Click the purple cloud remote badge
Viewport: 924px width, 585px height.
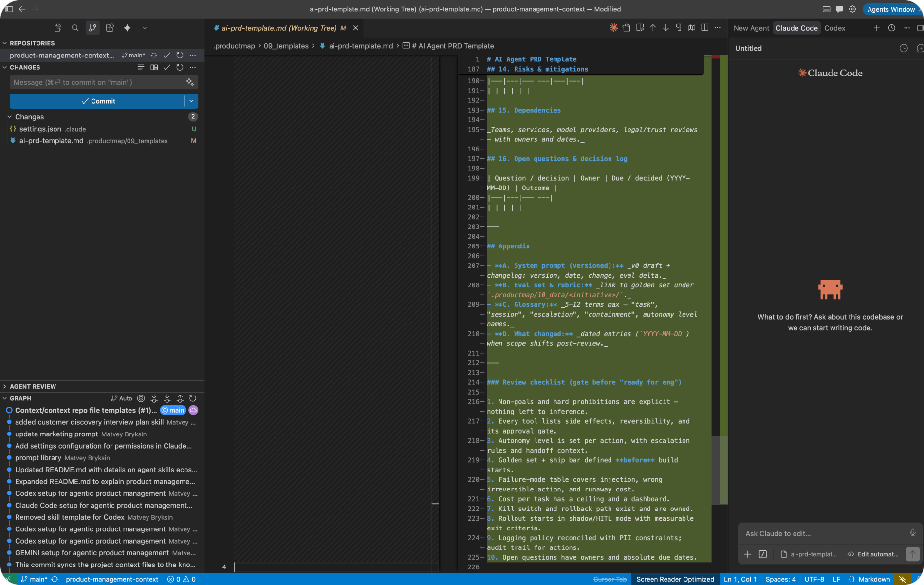point(193,411)
